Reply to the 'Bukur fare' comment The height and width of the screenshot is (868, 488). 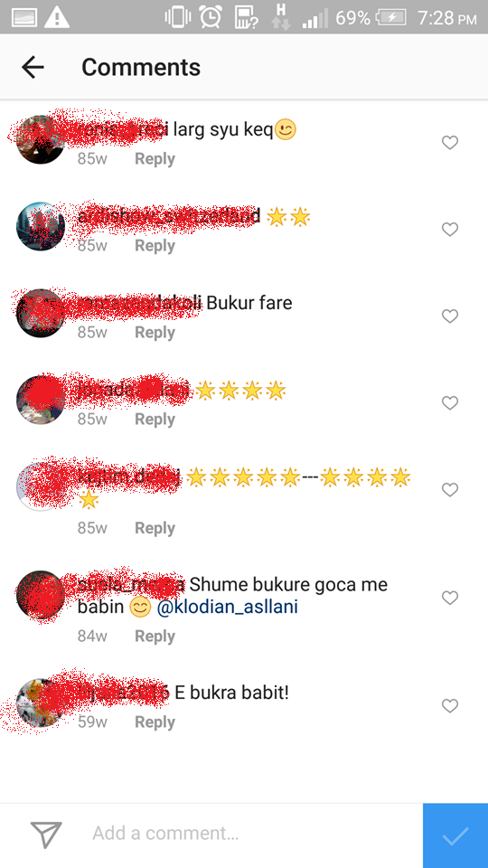click(x=155, y=332)
